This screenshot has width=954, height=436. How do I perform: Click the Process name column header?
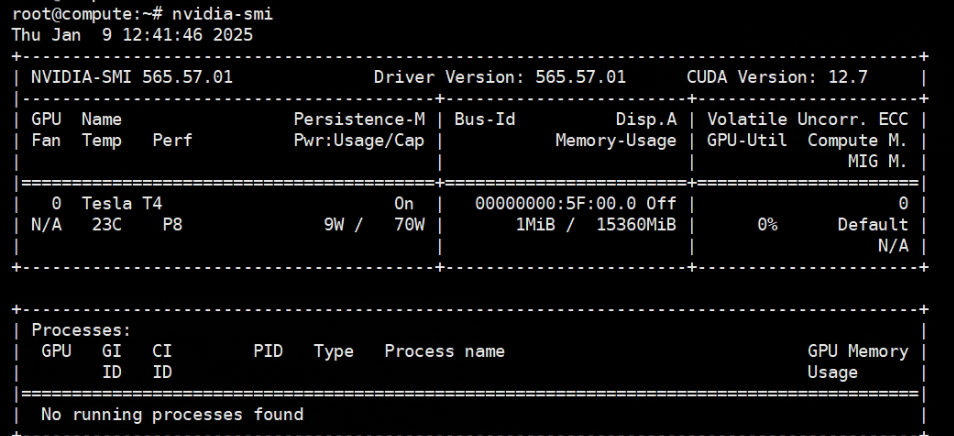coord(444,351)
